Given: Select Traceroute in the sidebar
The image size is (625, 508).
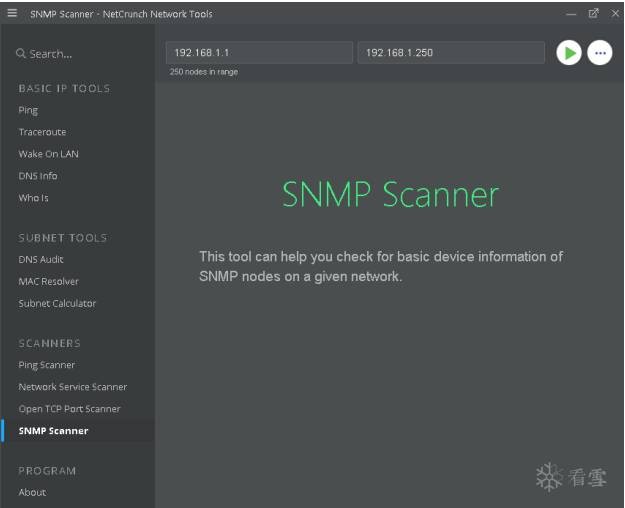Looking at the screenshot, I should point(42,132).
